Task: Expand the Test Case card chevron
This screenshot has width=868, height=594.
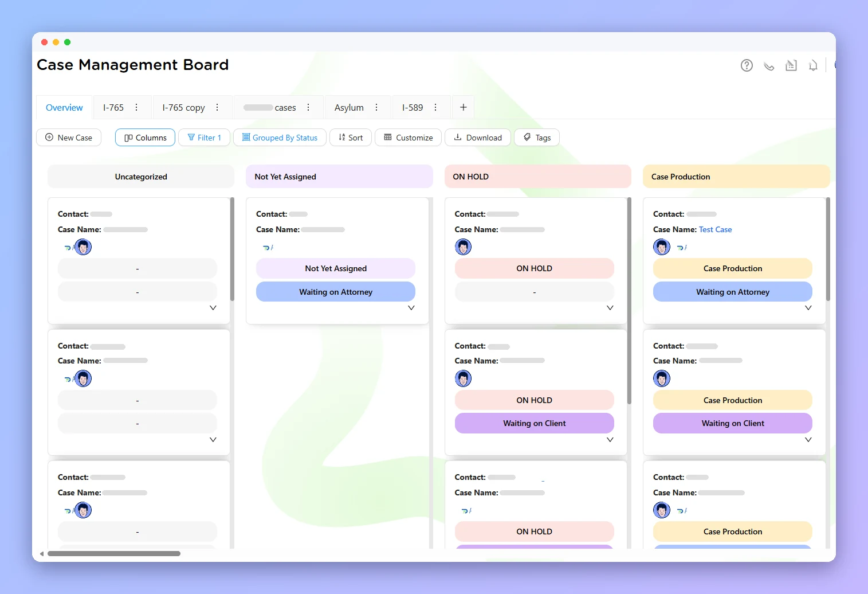Action: tap(808, 308)
